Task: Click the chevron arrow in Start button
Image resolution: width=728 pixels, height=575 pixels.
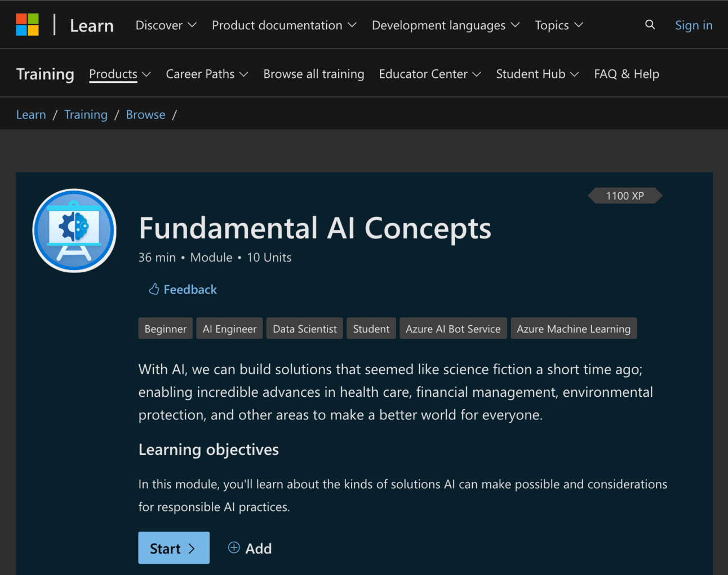Action: [x=192, y=549]
